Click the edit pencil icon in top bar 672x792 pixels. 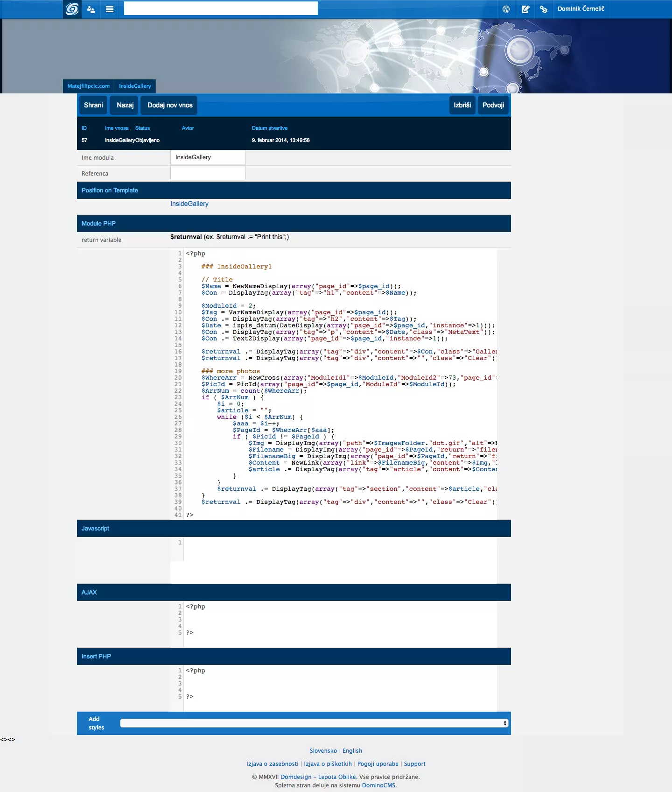coord(525,9)
